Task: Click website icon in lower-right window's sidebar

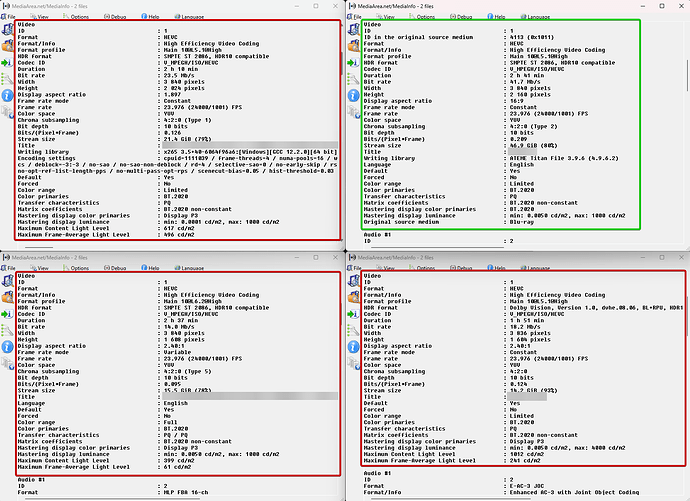Action: click(x=354, y=363)
